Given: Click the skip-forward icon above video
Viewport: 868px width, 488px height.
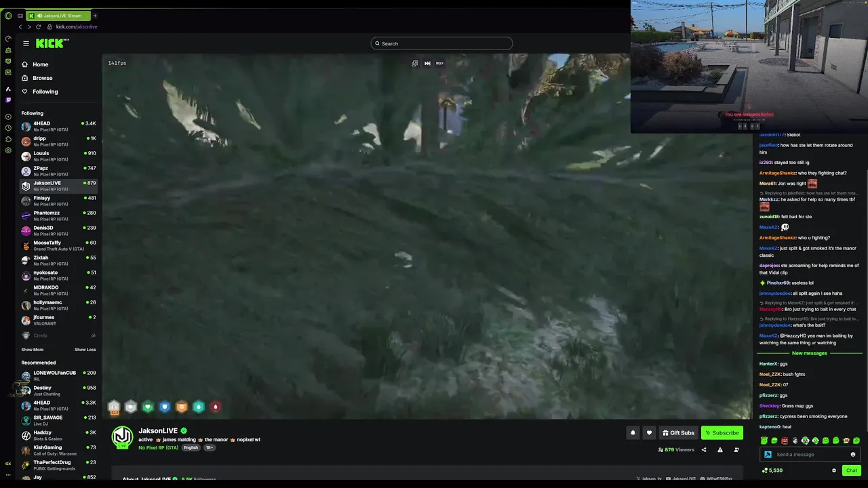Looking at the screenshot, I should tap(427, 63).
